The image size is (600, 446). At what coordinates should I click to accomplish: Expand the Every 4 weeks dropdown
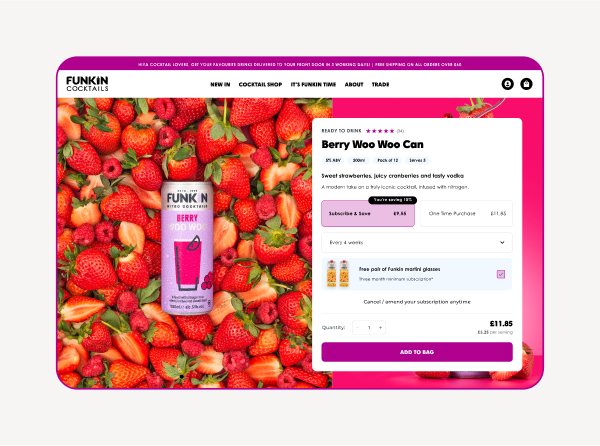tap(417, 243)
